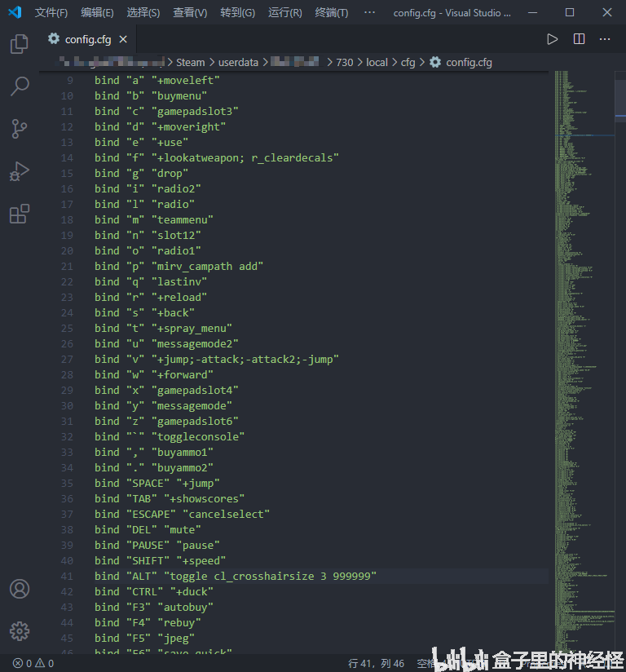Click 'slot12' on line 19
Screen dimensions: 626x672
(x=176, y=236)
